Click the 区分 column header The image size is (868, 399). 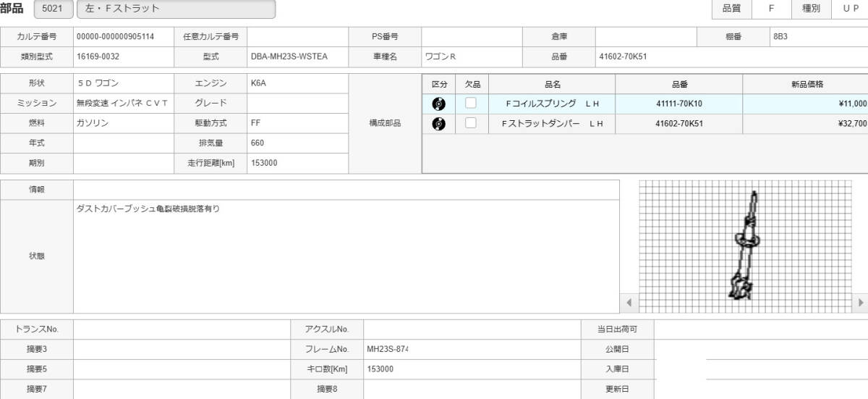point(439,84)
